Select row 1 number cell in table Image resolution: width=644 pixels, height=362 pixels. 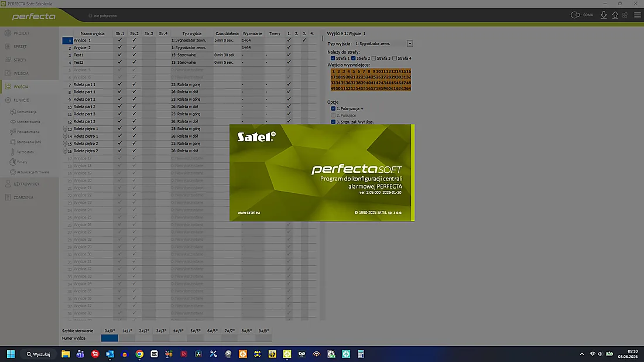pyautogui.click(x=67, y=40)
